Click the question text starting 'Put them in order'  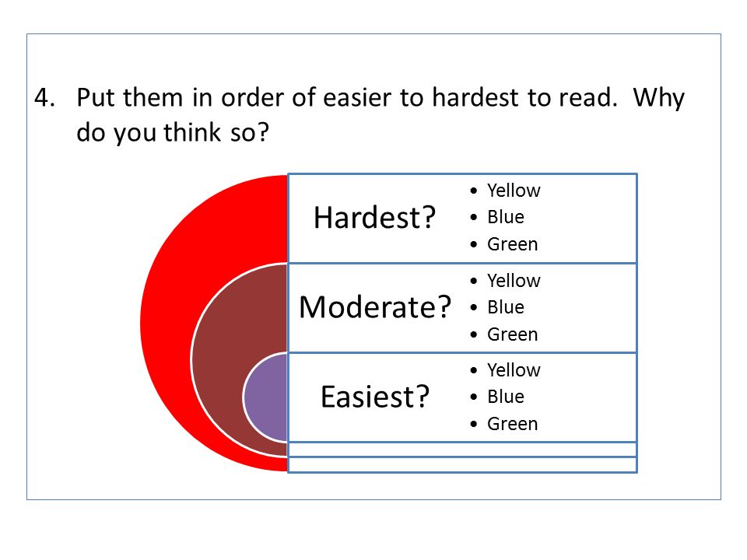click(381, 99)
